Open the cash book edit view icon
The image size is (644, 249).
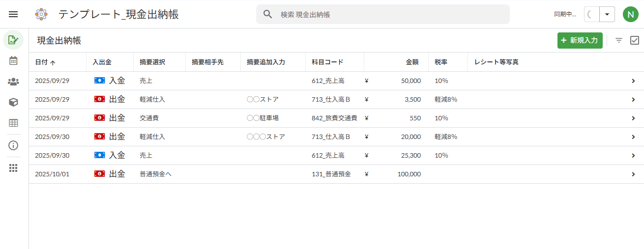pyautogui.click(x=13, y=40)
